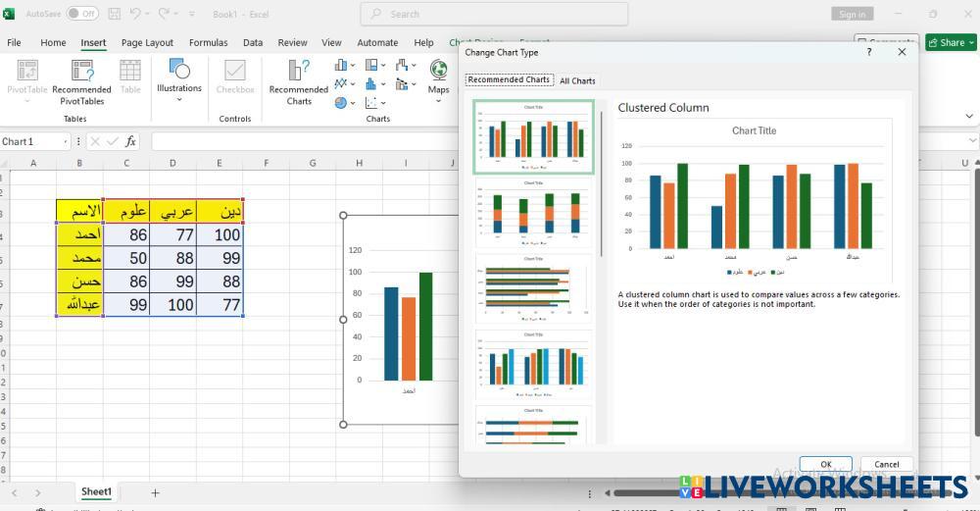Viewport: 980px width, 511px height.
Task: Click the Recommended Charts ribbon icon
Action: (x=299, y=81)
